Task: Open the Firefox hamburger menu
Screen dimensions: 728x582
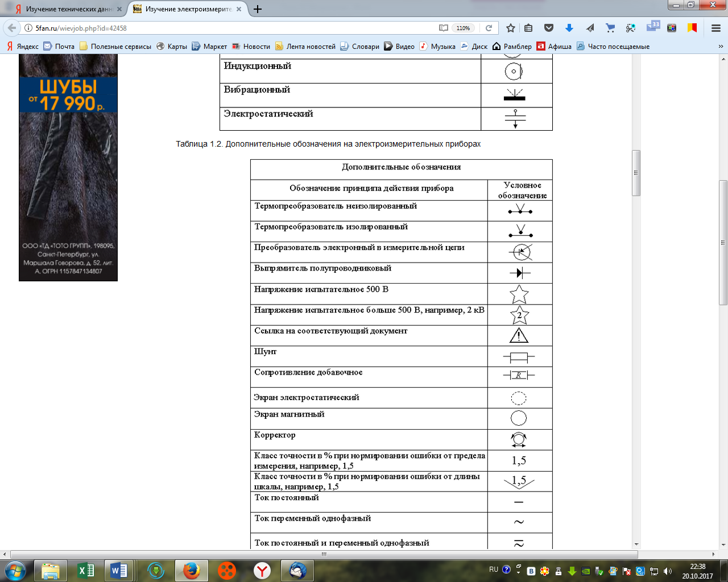Action: tap(716, 28)
